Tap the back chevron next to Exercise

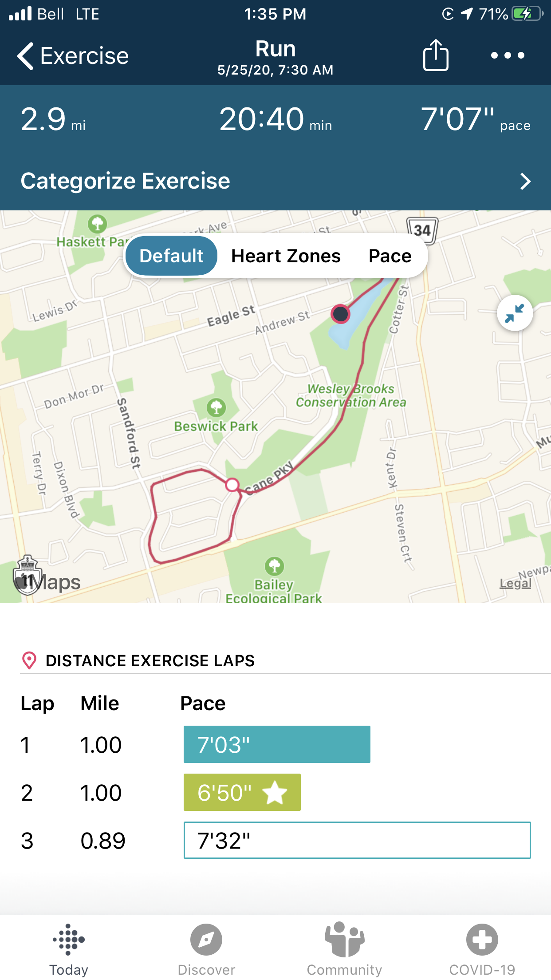(24, 55)
